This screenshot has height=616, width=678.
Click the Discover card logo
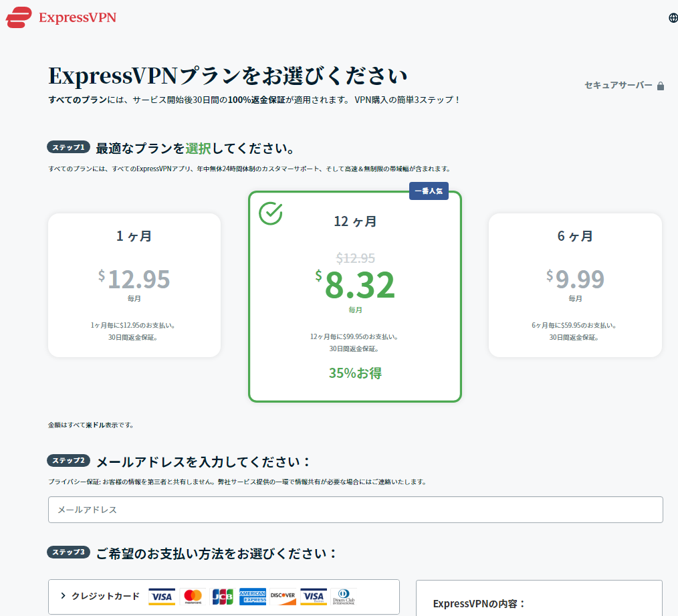[x=284, y=597]
